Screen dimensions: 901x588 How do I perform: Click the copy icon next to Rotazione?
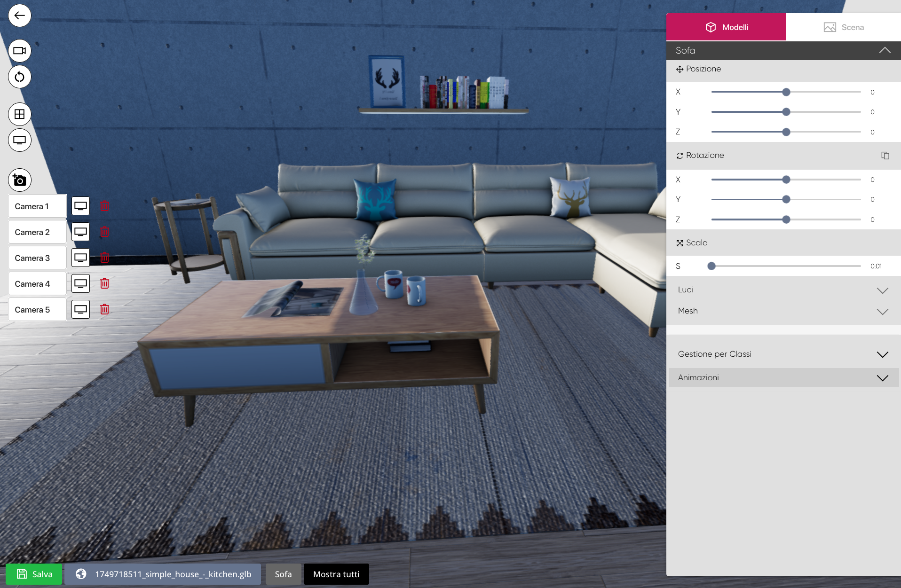coord(885,156)
